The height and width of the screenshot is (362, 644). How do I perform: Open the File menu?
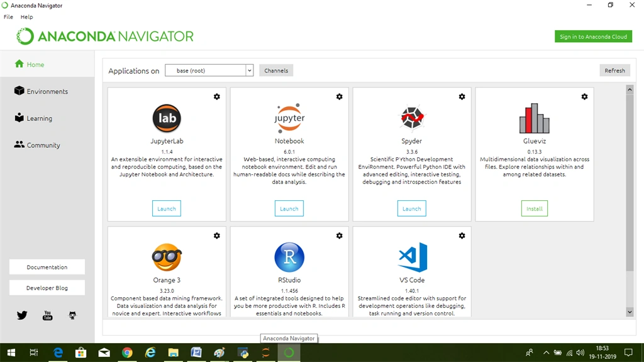click(x=8, y=17)
